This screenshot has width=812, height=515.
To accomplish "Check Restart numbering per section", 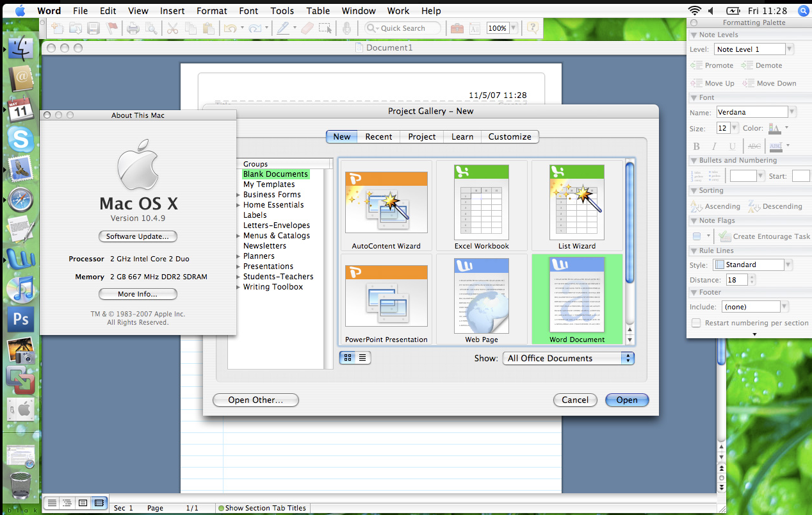I will point(696,323).
